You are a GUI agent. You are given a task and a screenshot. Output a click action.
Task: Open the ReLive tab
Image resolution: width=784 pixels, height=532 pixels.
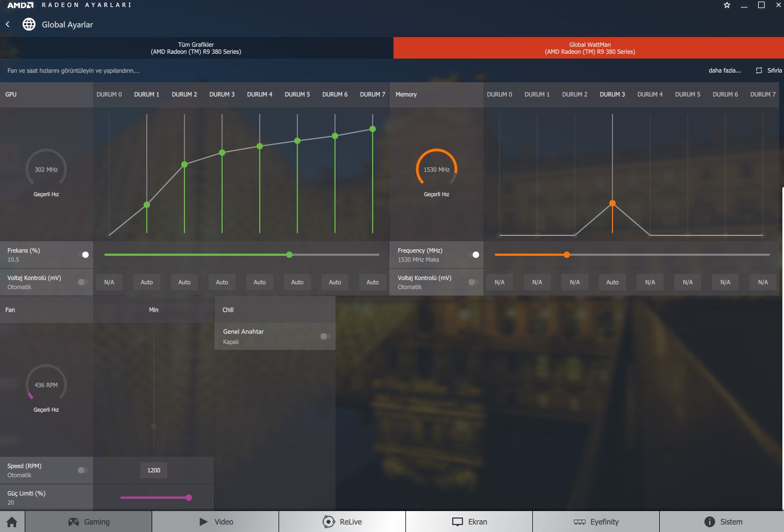343,522
